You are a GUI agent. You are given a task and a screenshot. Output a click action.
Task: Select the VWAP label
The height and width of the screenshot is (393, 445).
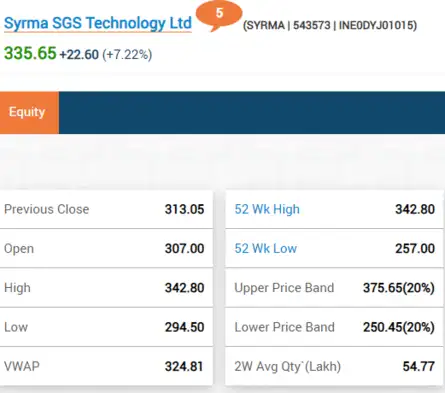click(x=22, y=366)
